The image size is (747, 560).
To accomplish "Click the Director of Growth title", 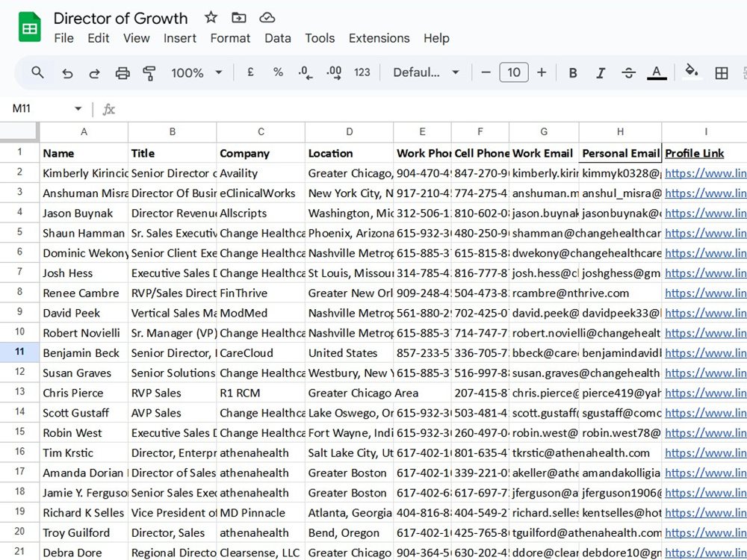I will click(x=120, y=18).
